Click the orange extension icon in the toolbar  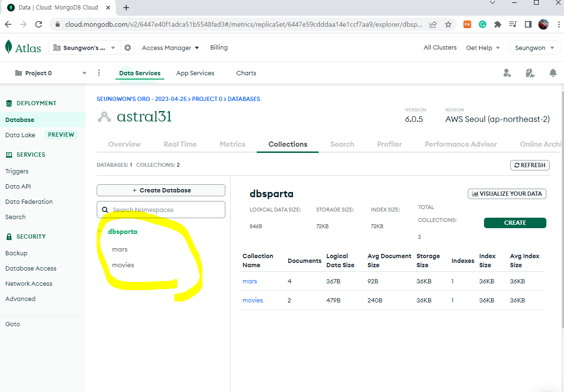[467, 24]
